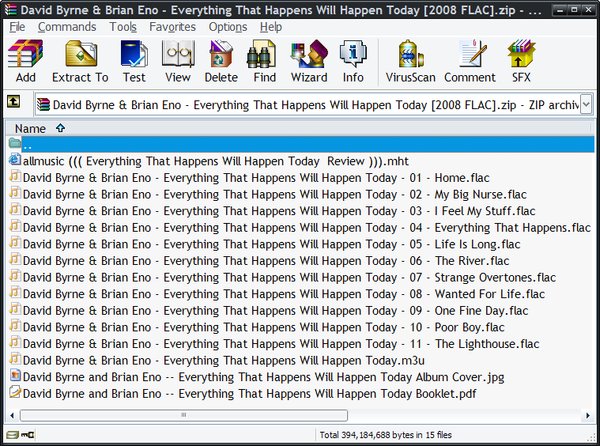Select the Album Cover.jpg file name
Image resolution: width=600 pixels, height=446 pixels.
coord(264,377)
